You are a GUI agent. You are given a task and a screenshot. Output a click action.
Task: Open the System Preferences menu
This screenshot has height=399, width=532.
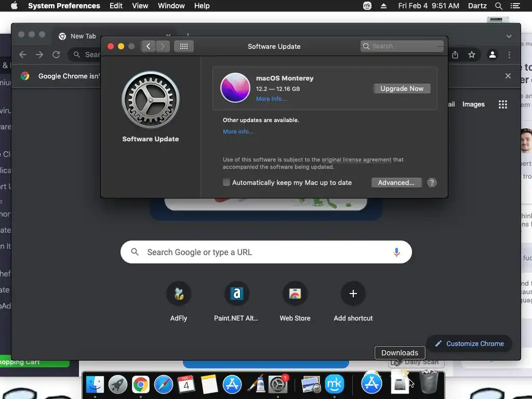64,6
